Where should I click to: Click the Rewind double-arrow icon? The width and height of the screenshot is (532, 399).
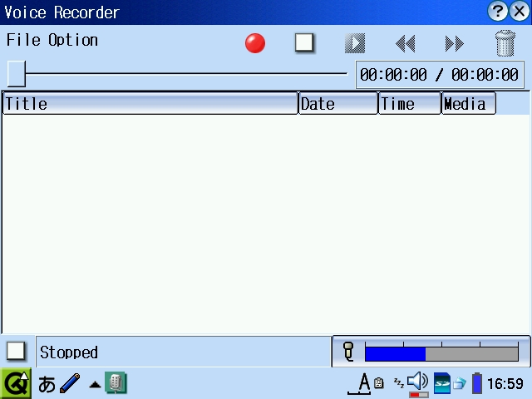click(x=405, y=43)
